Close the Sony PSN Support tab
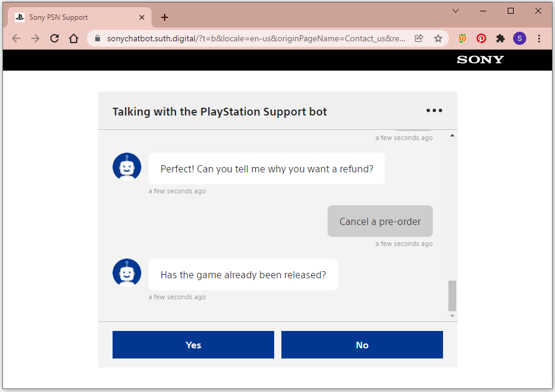This screenshot has width=555, height=392. tap(142, 17)
